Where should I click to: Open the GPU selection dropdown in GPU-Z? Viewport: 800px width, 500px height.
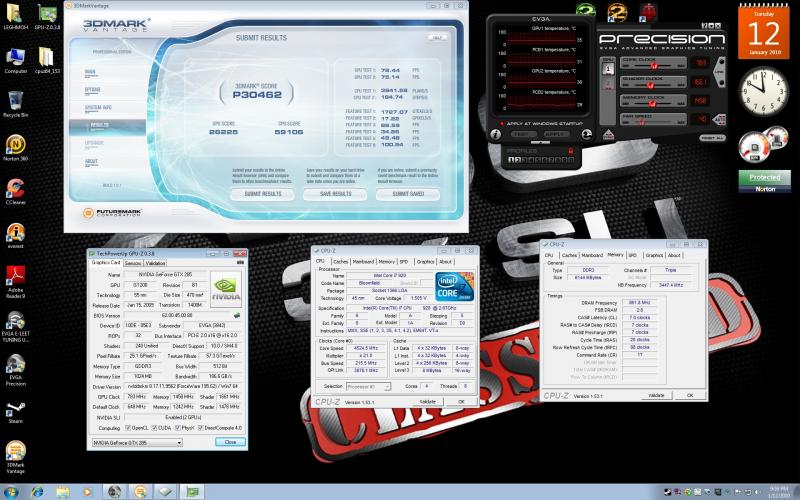[x=137, y=442]
